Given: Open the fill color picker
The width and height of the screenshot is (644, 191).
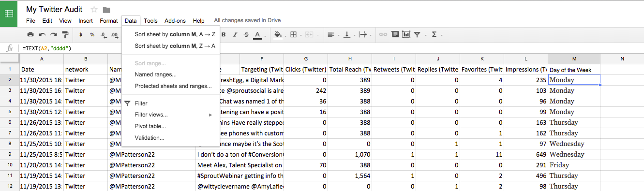Looking at the screenshot, I should pos(278,35).
